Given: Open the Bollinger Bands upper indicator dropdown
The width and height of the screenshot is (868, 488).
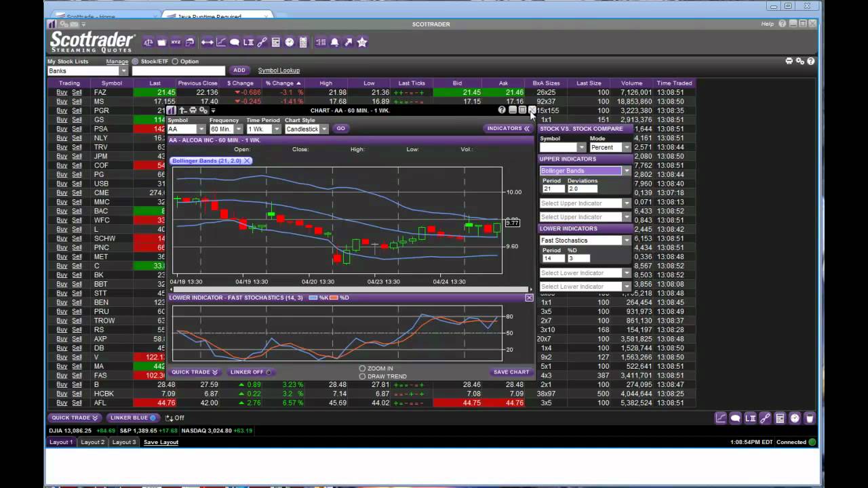Looking at the screenshot, I should click(x=627, y=171).
